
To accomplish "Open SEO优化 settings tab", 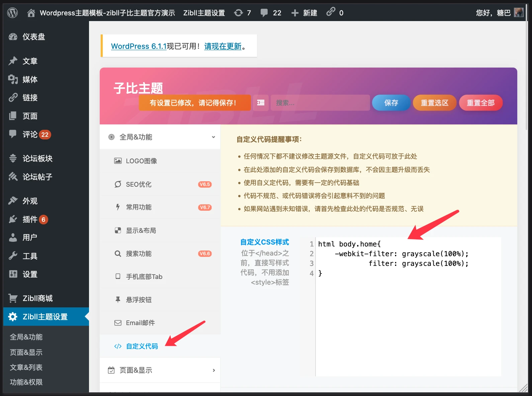I will [160, 184].
